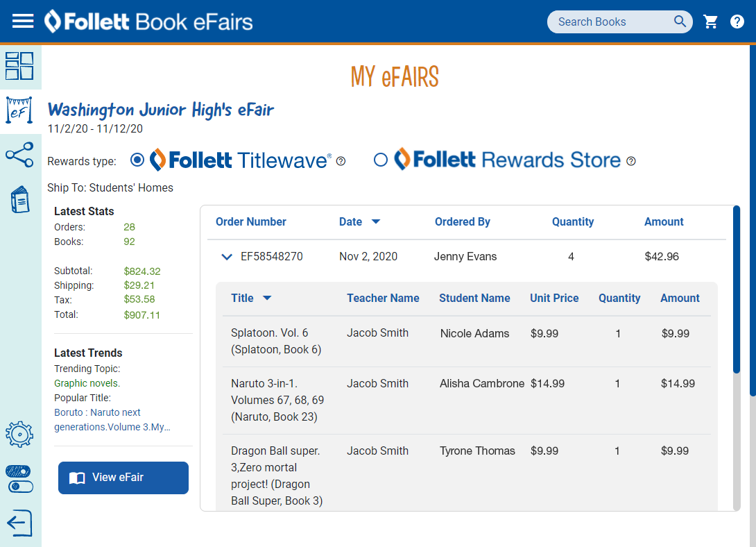Screen dimensions: 756x547
Task: Click the exit arrow icon at sidebar bottom
Action: (20, 523)
